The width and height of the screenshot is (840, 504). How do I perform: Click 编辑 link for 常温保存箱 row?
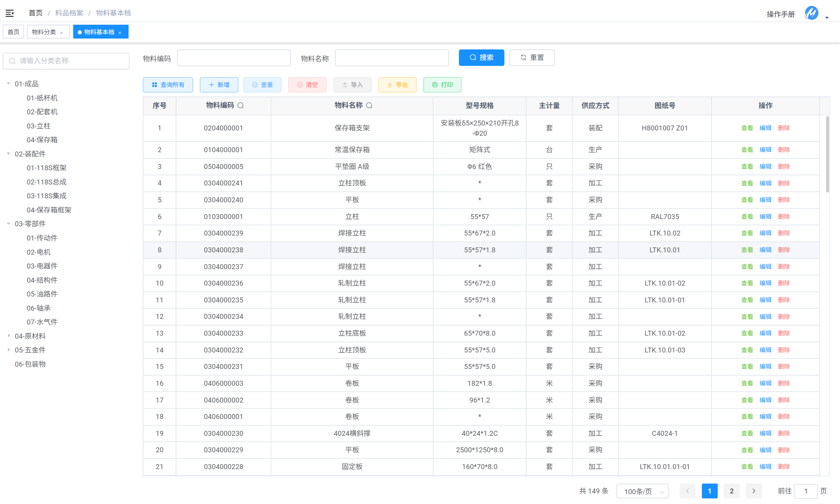765,150
